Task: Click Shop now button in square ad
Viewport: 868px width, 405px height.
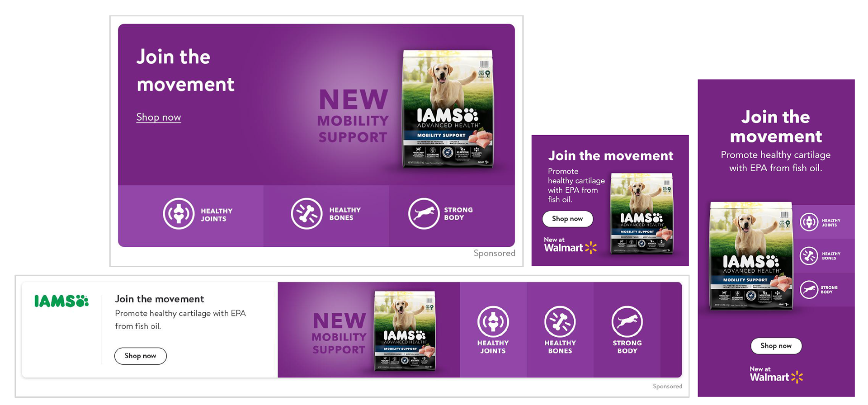Action: click(x=567, y=219)
